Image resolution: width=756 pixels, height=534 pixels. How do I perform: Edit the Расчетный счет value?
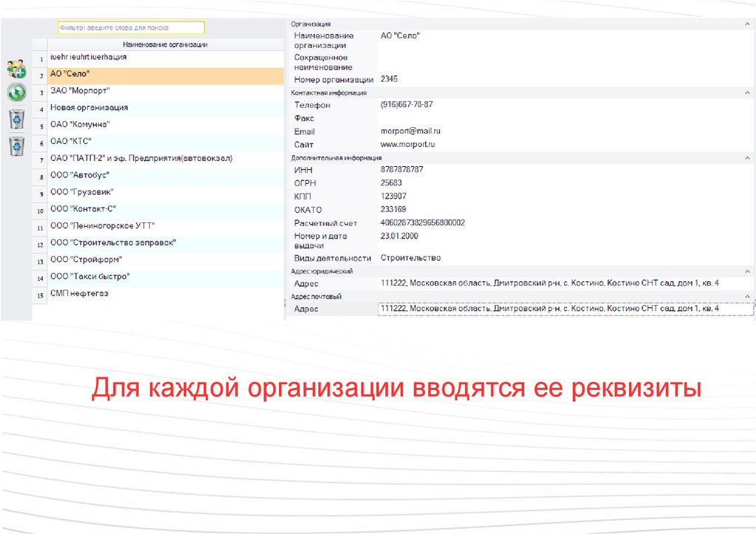click(422, 222)
